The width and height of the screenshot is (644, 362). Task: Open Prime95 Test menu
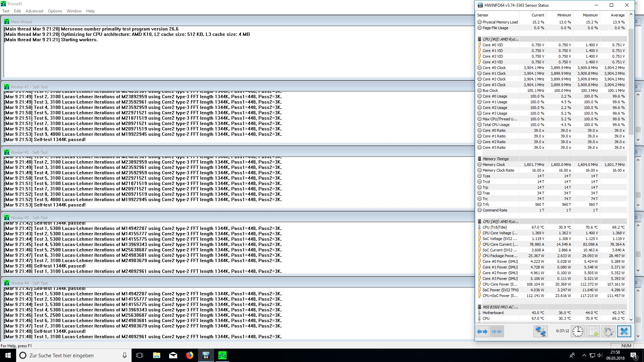click(6, 11)
